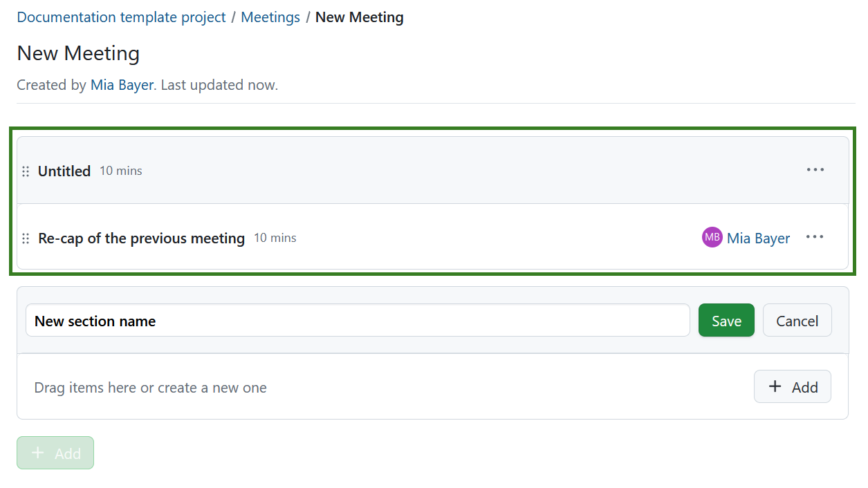
Task: Click 10 mins duration on Re-cap item
Action: pyautogui.click(x=275, y=238)
